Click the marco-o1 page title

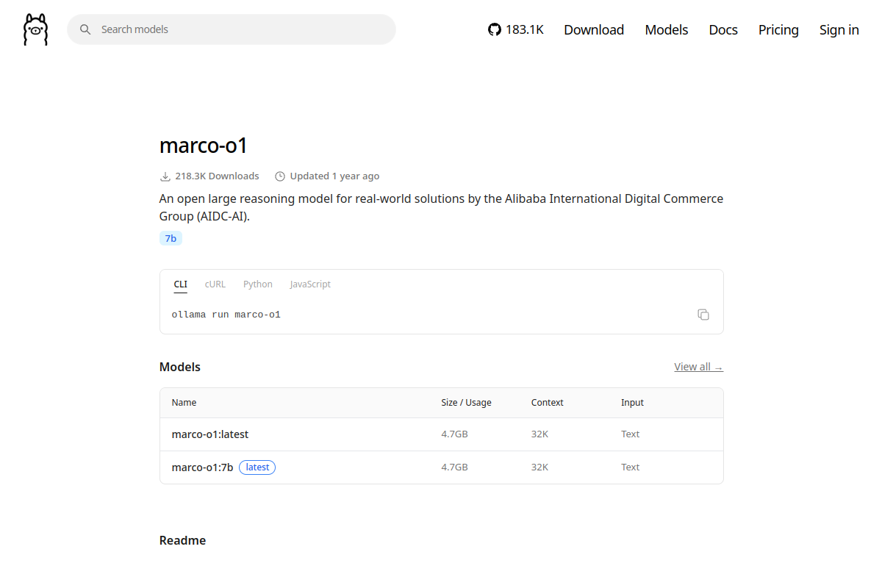pyautogui.click(x=204, y=146)
